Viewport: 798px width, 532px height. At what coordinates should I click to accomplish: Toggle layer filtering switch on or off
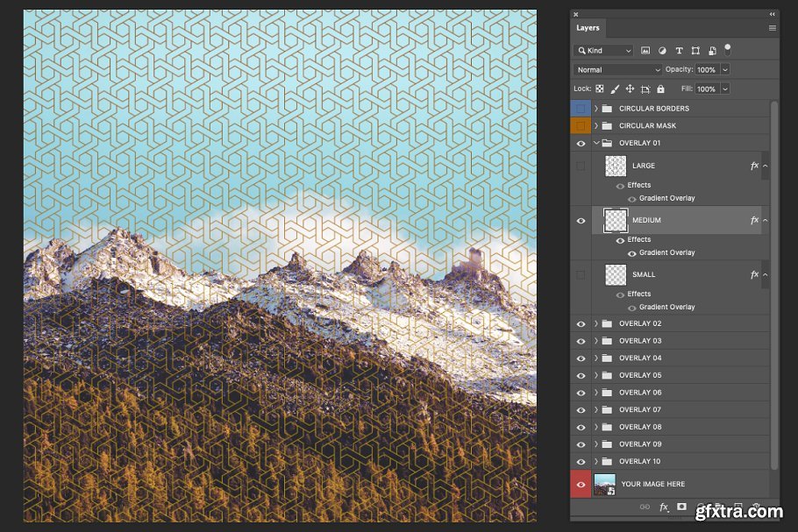click(x=727, y=50)
